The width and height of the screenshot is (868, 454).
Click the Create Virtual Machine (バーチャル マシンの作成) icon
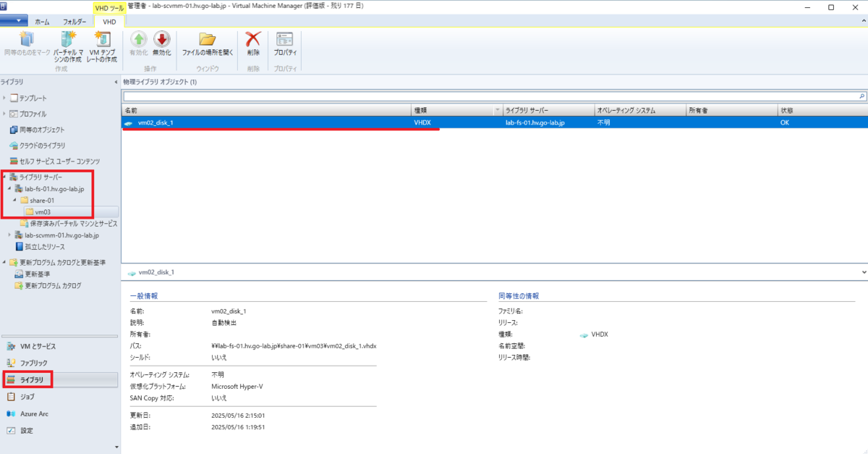click(x=68, y=39)
